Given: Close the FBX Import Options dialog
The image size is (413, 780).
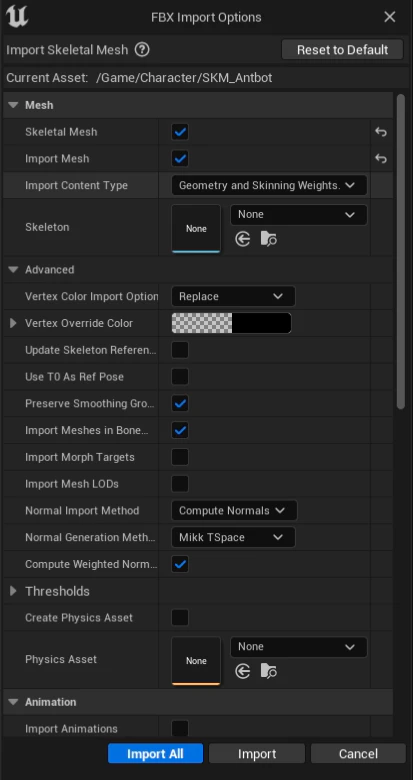Looking at the screenshot, I should point(390,17).
